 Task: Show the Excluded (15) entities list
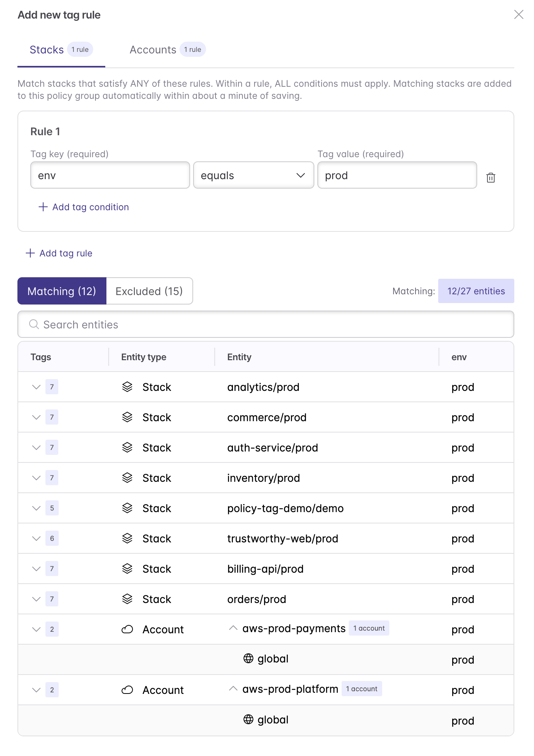click(x=149, y=291)
